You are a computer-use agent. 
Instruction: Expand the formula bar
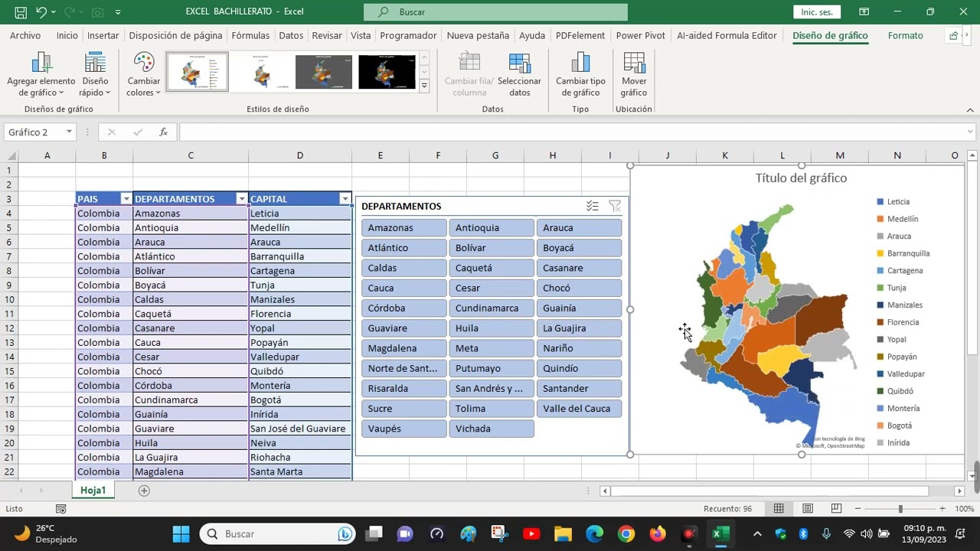tap(970, 132)
